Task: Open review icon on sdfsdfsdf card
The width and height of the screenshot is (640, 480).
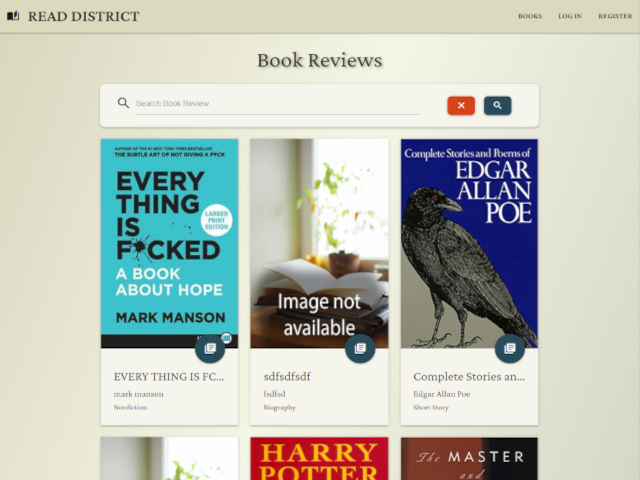Action: tap(360, 348)
